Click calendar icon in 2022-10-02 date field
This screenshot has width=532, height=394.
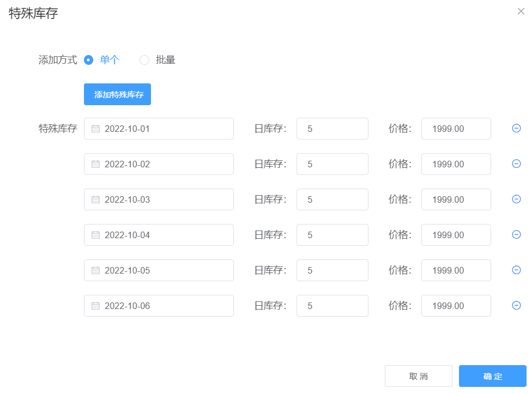tap(96, 164)
